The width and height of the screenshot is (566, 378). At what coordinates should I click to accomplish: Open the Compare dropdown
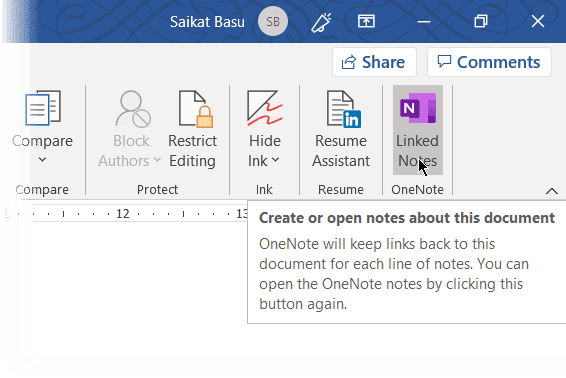coord(42,130)
